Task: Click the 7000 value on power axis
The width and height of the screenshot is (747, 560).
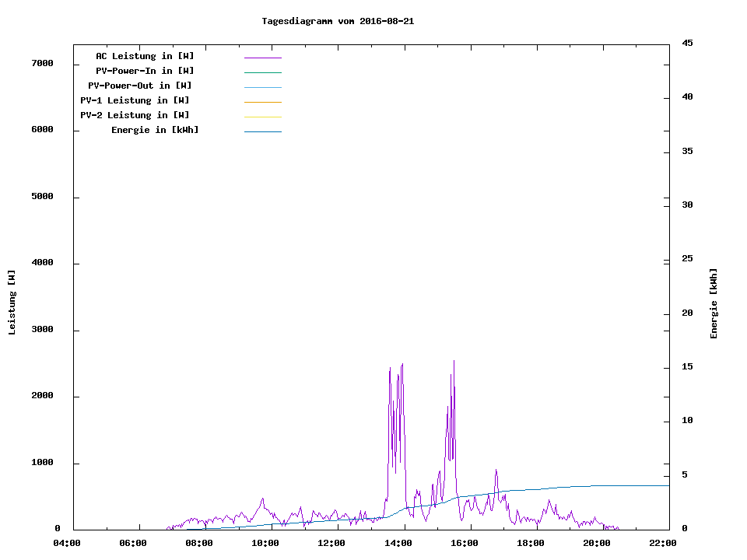Action: [x=41, y=63]
